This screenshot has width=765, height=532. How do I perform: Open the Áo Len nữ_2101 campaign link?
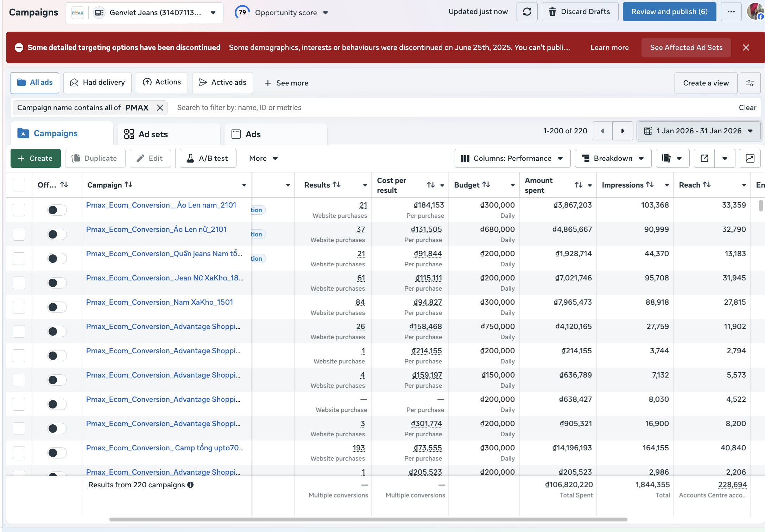tap(156, 229)
